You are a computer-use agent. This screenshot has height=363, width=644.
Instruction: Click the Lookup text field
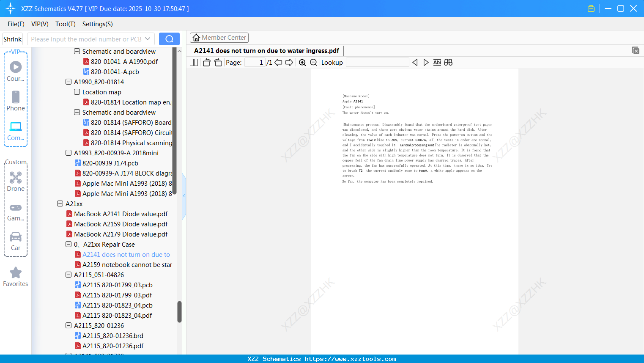click(x=378, y=63)
